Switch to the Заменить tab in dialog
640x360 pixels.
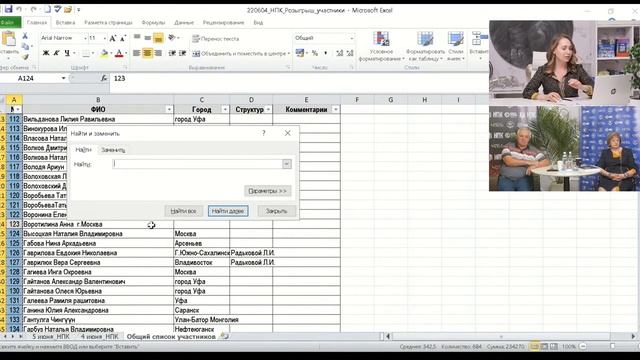(113, 150)
